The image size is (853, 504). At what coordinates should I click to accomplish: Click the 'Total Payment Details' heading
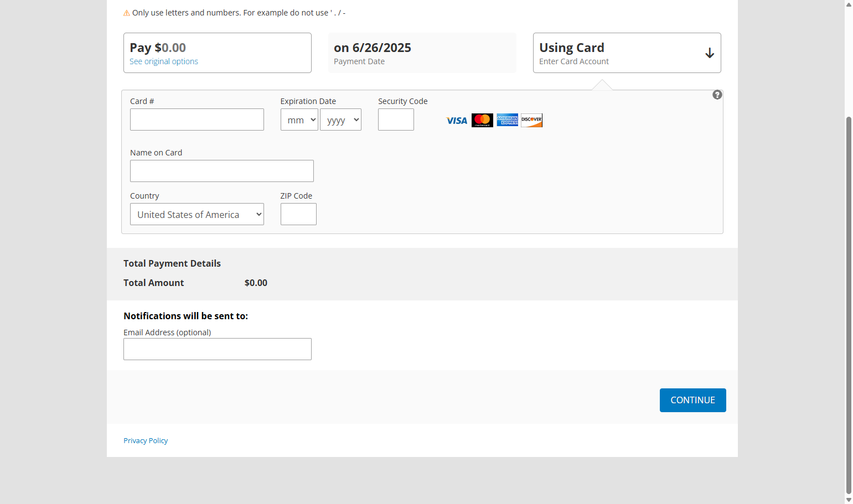172,263
